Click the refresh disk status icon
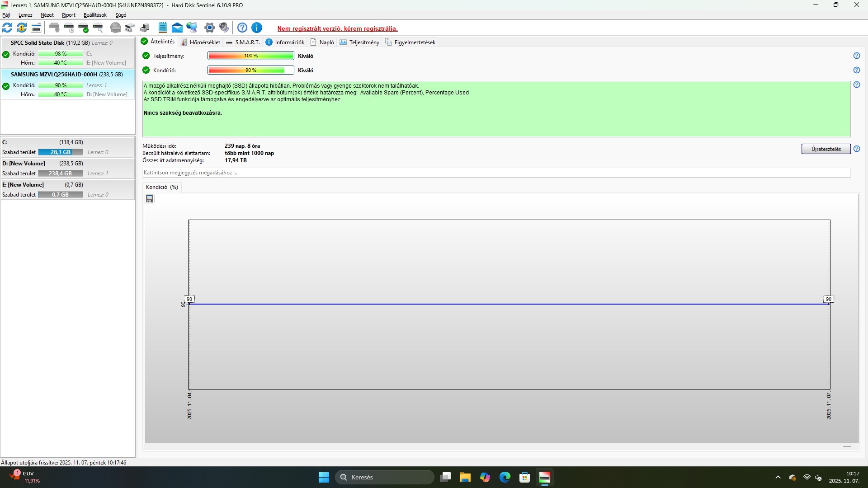Screen dimensions: 868x488 coord(7,28)
